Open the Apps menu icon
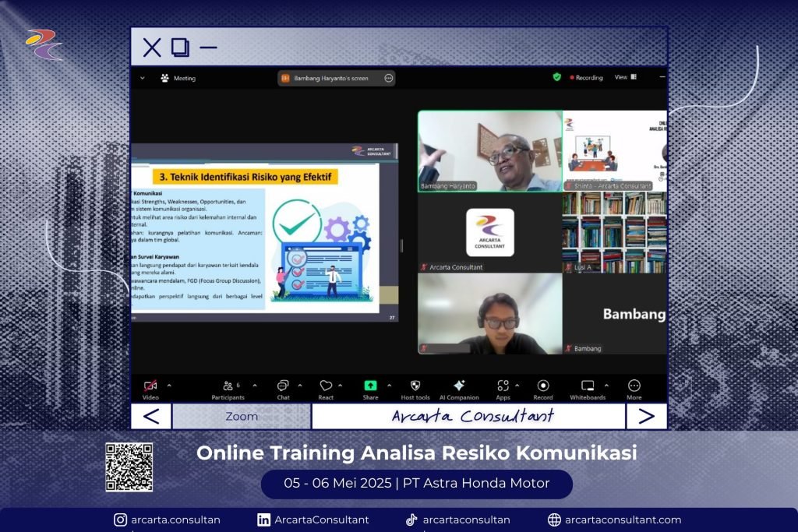Viewport: 798px width, 532px height. (x=503, y=386)
